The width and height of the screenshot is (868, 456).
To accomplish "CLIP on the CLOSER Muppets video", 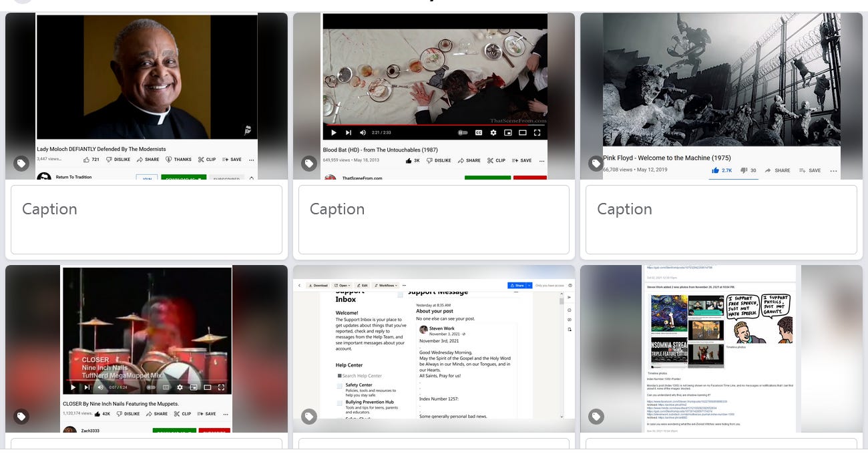I will pyautogui.click(x=183, y=413).
